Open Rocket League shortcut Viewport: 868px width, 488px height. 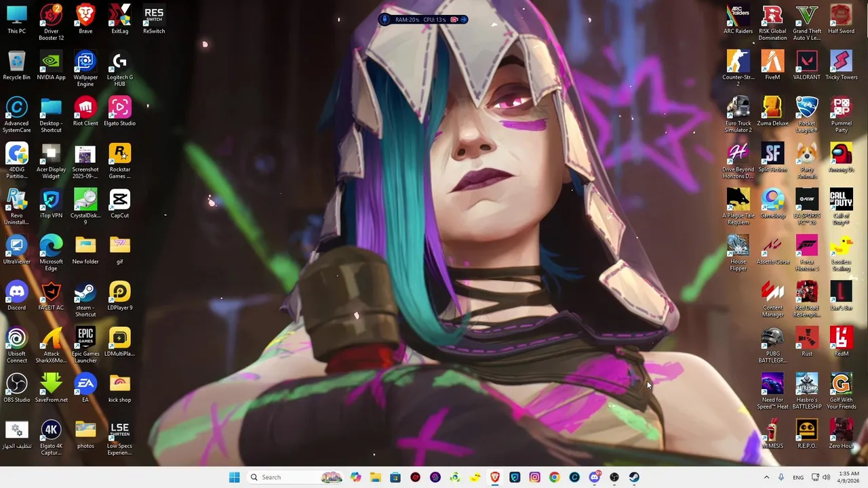click(x=807, y=115)
